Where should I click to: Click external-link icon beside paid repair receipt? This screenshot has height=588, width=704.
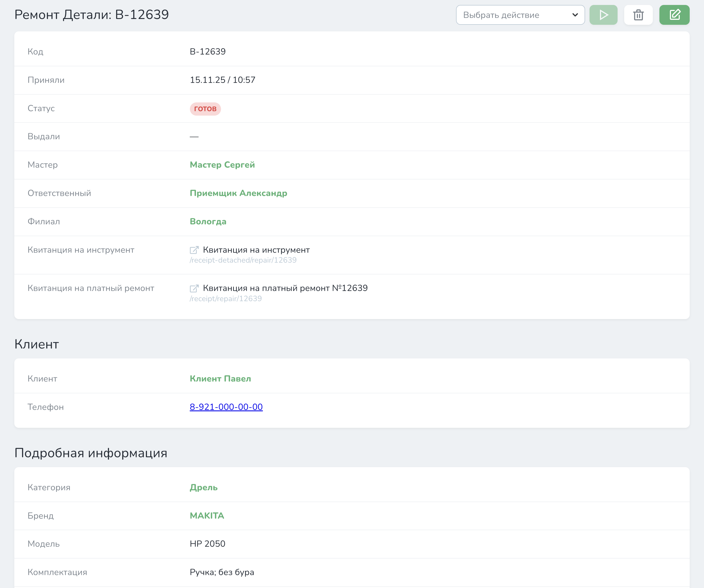coord(194,288)
